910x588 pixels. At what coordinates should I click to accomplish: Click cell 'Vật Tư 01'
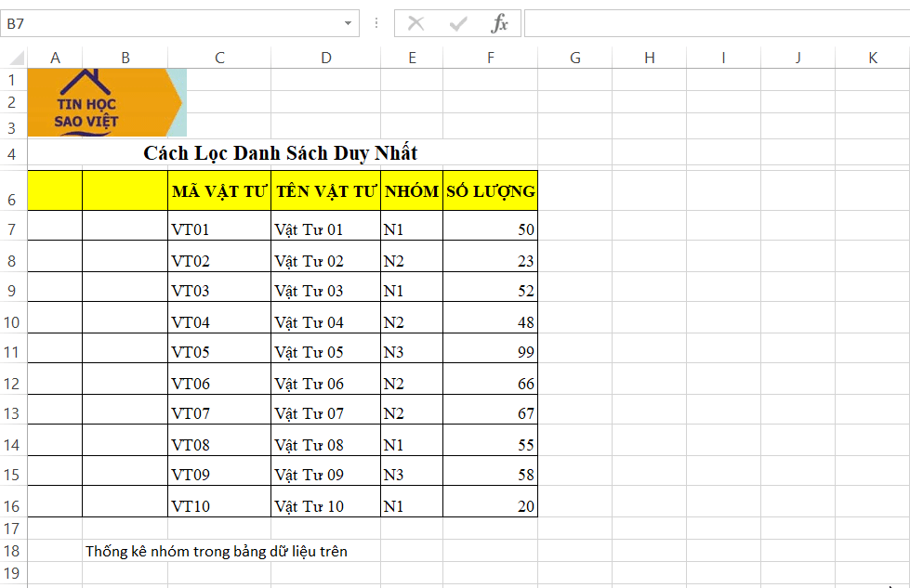pos(326,226)
